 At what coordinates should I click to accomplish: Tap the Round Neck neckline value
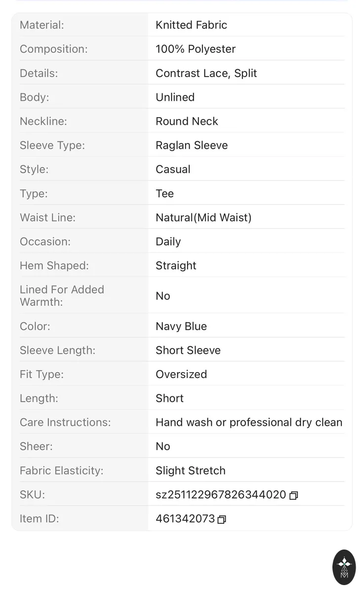(187, 121)
